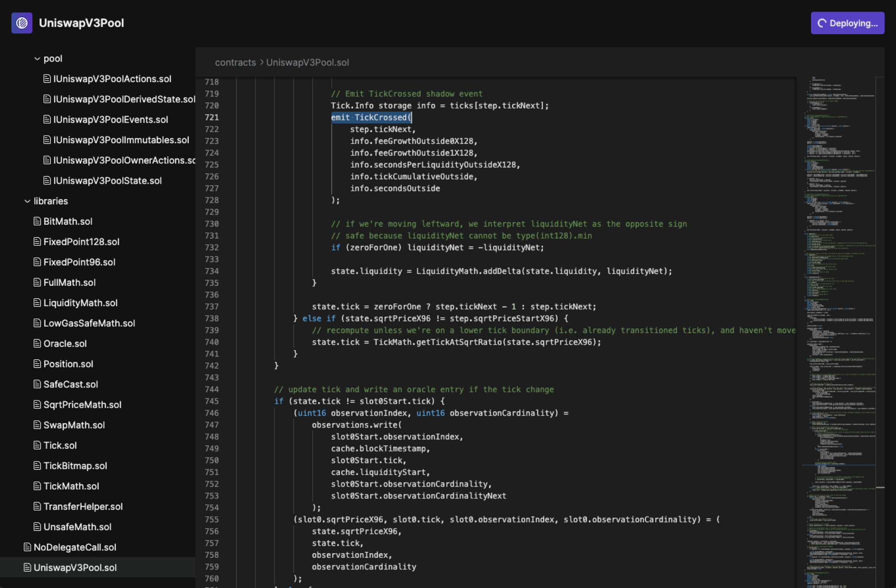896x588 pixels.
Task: Click line number 745 in the gutter
Action: coord(212,401)
